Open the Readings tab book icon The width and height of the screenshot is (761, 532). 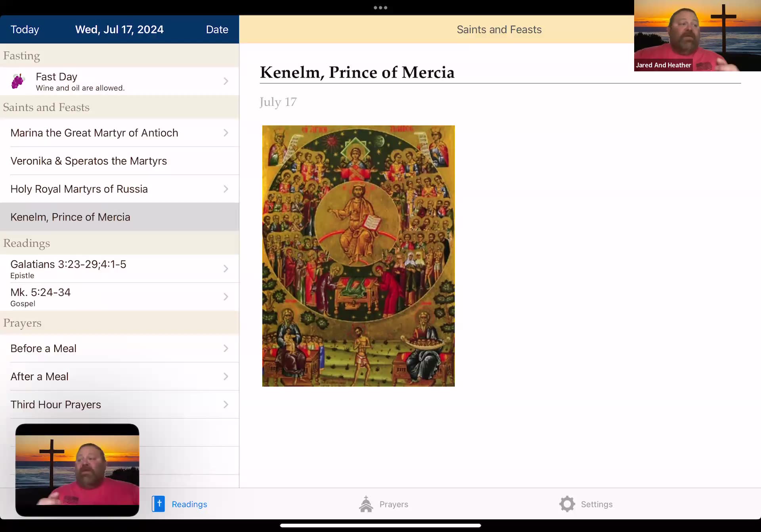point(158,504)
